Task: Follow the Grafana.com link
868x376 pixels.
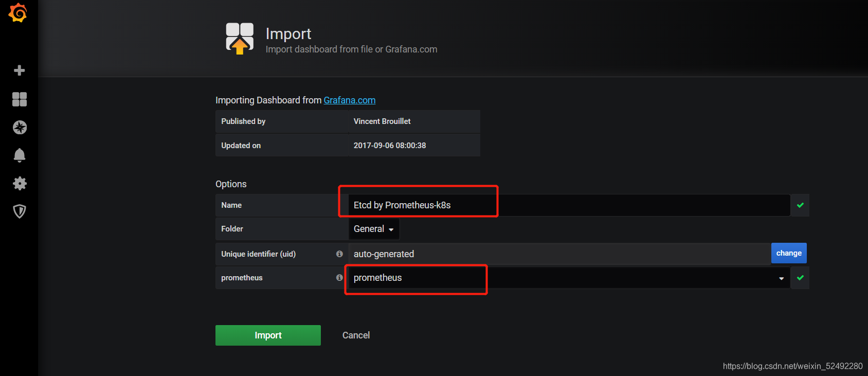Action: coord(350,100)
